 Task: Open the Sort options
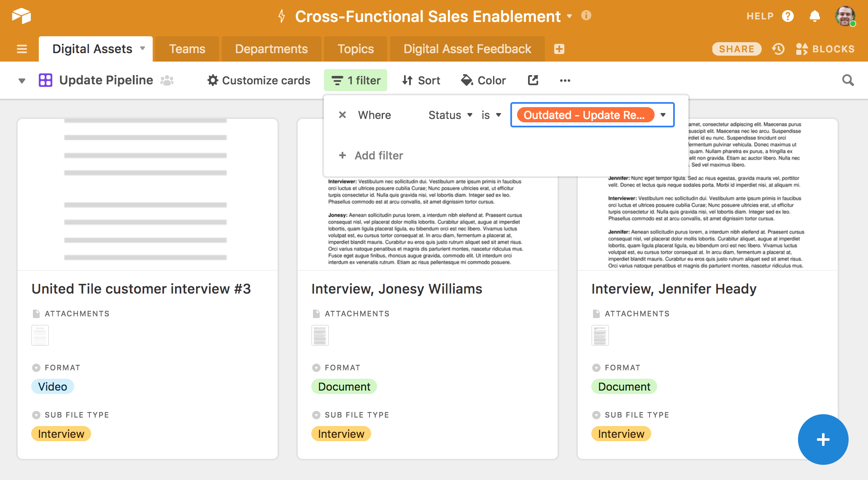421,80
